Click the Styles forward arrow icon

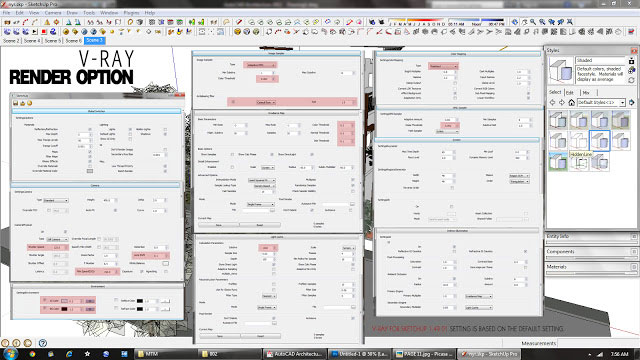[x=562, y=102]
